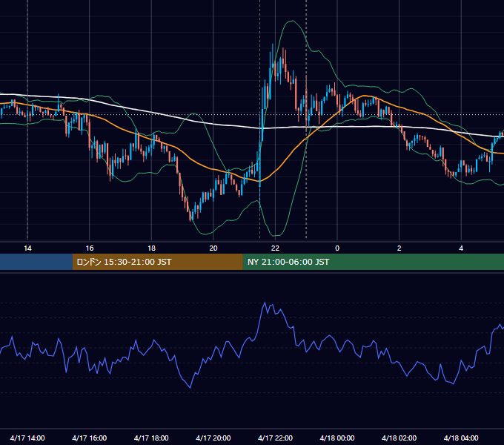
Task: Click the 4/17 18:00 date label
Action: (x=151, y=438)
